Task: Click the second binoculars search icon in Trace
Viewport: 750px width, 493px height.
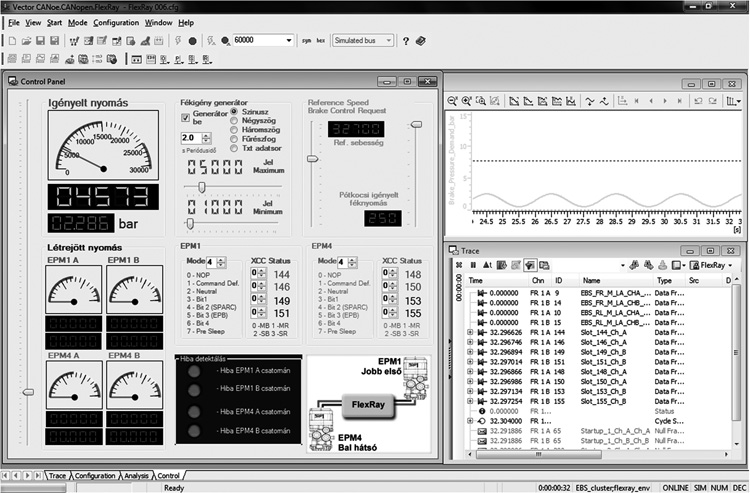Action: point(649,265)
